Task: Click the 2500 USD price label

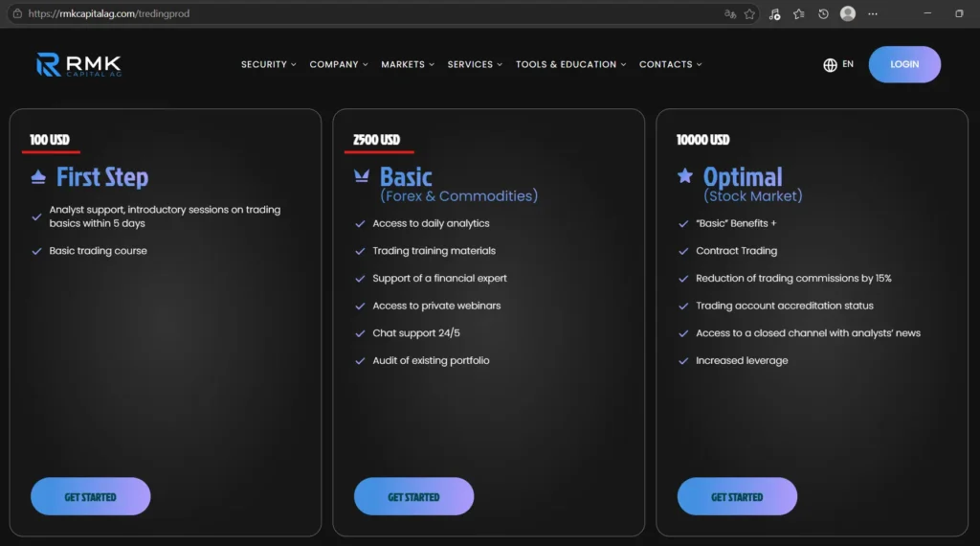Action: [376, 140]
